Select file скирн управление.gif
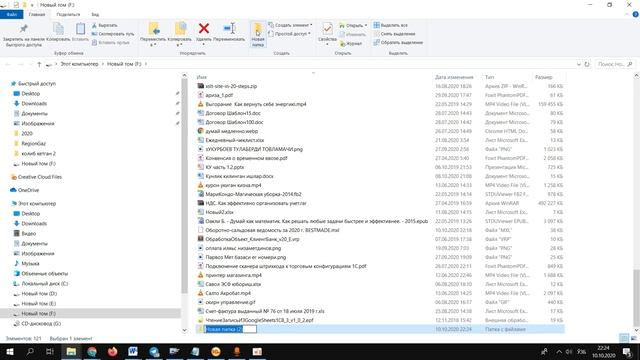The width and height of the screenshot is (640, 360). (x=230, y=302)
